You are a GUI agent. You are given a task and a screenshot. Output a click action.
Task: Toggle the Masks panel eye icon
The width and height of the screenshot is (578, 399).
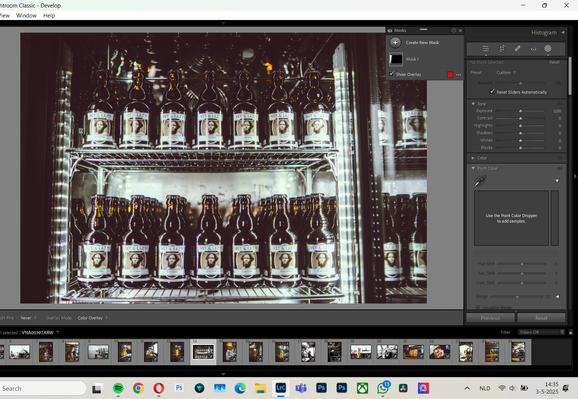pos(390,31)
